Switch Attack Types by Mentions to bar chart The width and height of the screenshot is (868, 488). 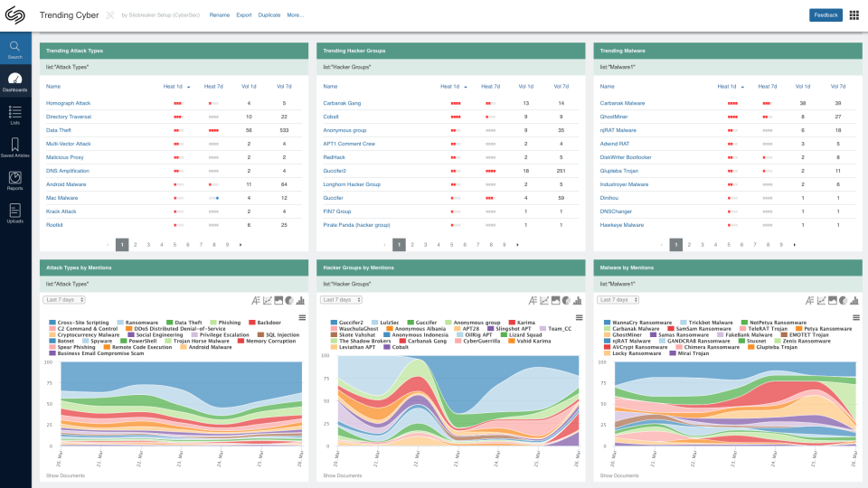(300, 300)
